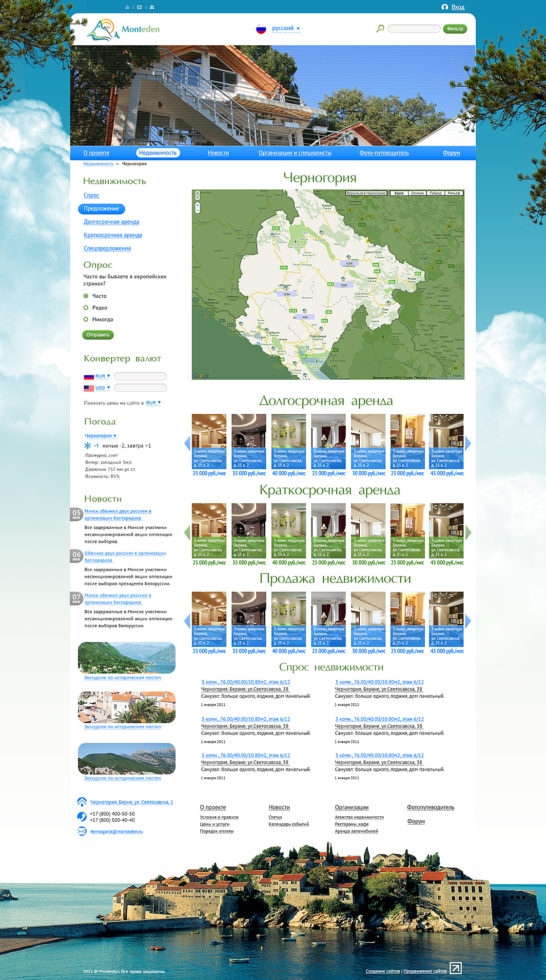Open the RUR currency dropdown in converter

(x=103, y=376)
